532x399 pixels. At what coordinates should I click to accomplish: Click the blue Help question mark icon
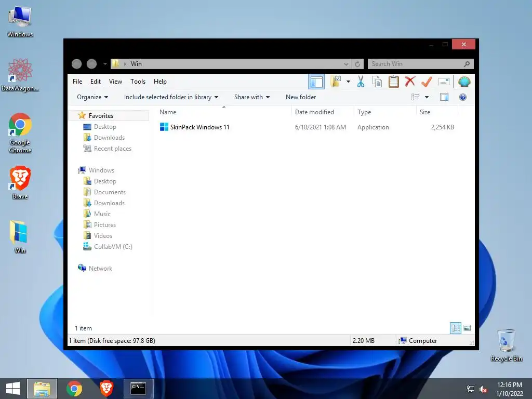(463, 97)
